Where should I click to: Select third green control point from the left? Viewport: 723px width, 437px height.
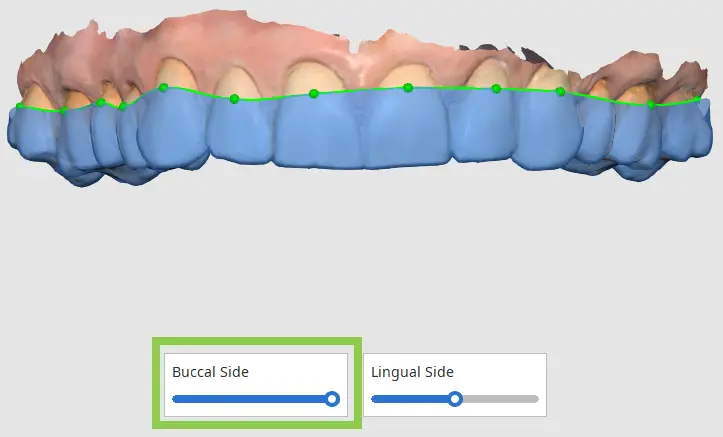coord(101,102)
